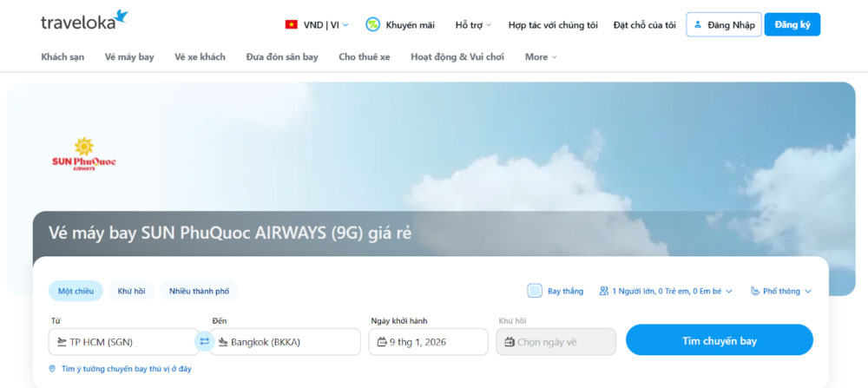The image size is (868, 388).
Task: Click the Đăng ký button
Action: [792, 25]
